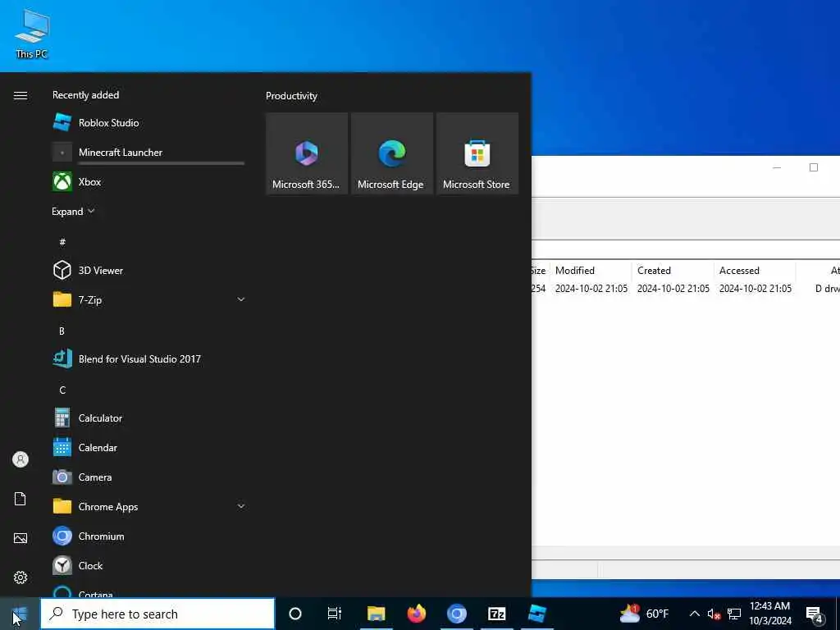Click the Recently added header

85,95
